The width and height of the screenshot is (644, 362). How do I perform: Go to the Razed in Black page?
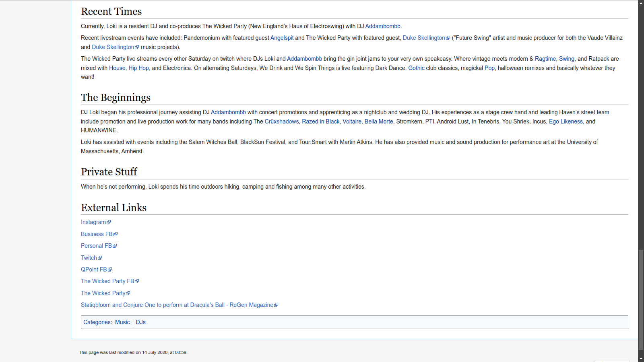pyautogui.click(x=320, y=121)
